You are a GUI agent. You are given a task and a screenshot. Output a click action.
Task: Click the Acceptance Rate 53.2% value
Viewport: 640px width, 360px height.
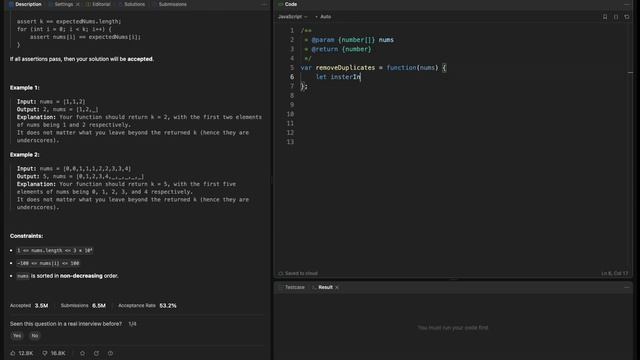[x=168, y=306]
